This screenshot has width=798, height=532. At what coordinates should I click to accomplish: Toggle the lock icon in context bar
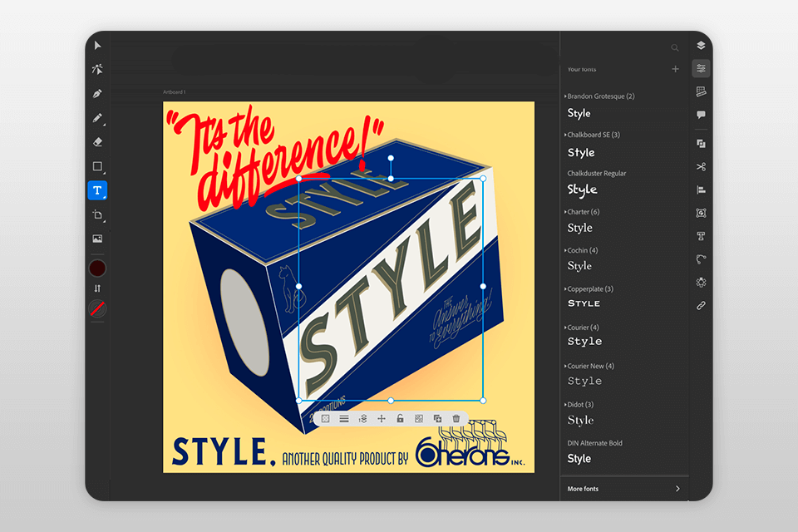(400, 418)
